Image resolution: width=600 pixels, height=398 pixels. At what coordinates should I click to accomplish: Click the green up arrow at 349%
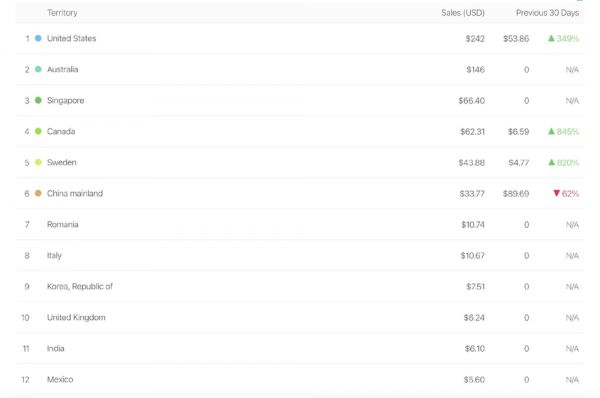coord(551,38)
